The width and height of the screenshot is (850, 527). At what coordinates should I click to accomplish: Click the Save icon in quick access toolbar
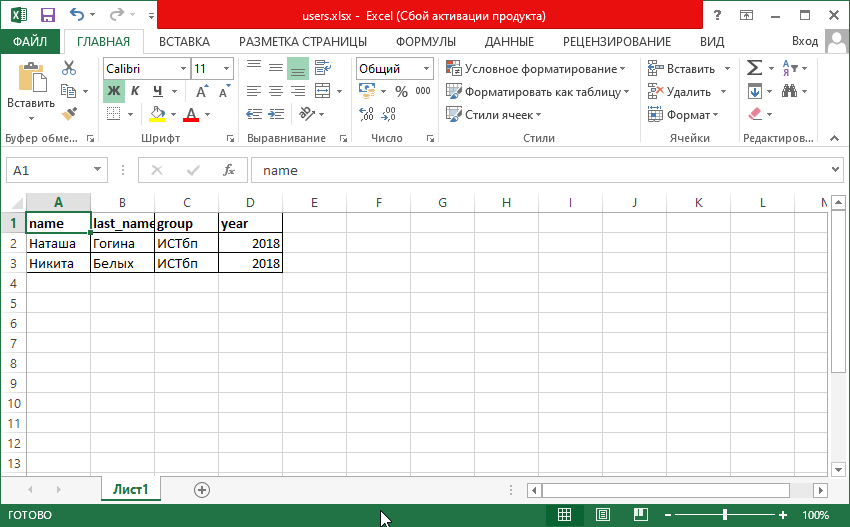[47, 15]
